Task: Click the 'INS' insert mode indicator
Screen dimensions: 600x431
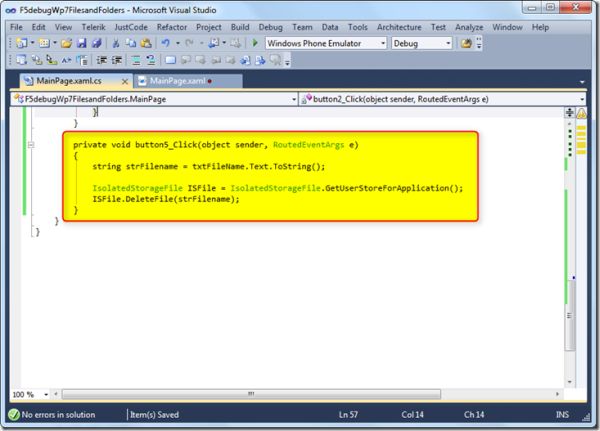Action: (562, 415)
